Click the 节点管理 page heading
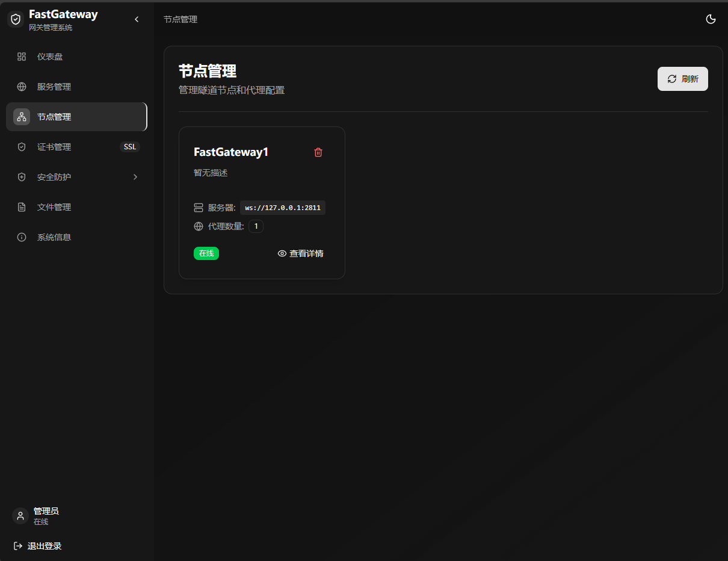This screenshot has height=561, width=728. pos(208,71)
